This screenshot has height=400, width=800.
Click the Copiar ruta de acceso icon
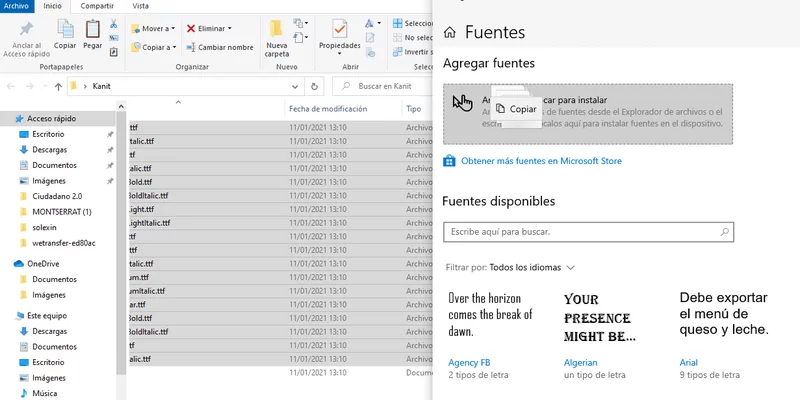pos(114,38)
